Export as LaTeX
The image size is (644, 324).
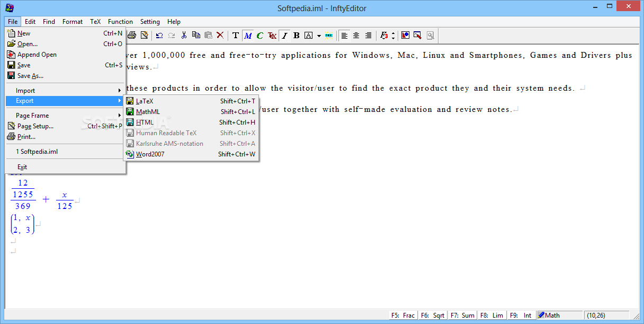(191, 101)
